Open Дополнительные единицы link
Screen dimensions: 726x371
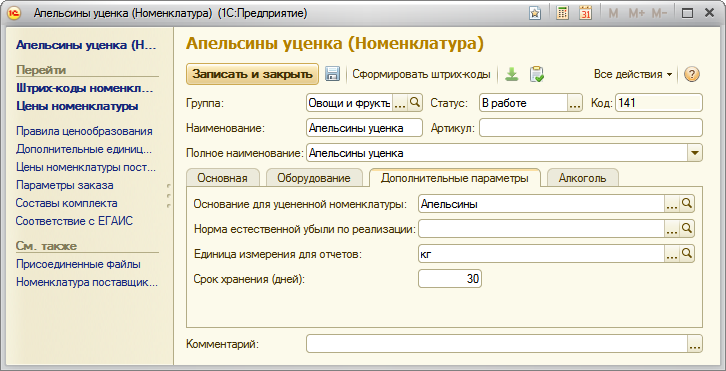[x=84, y=149]
